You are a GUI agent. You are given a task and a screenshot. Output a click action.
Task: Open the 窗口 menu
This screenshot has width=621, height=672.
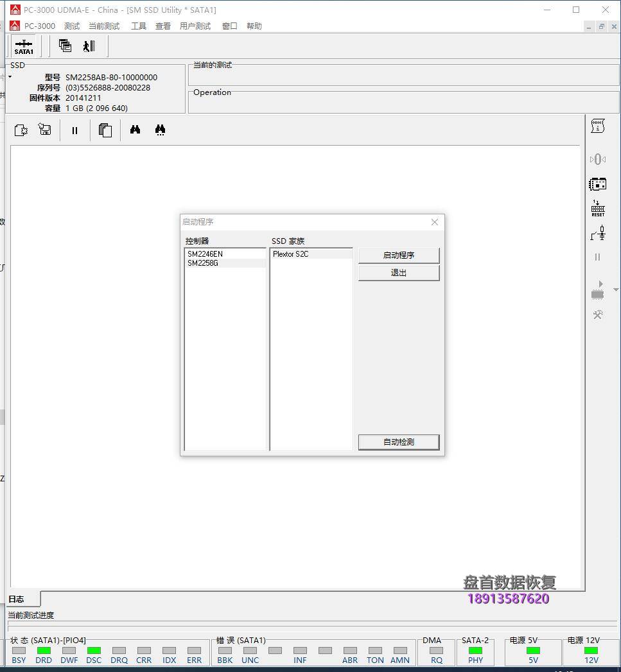point(230,26)
